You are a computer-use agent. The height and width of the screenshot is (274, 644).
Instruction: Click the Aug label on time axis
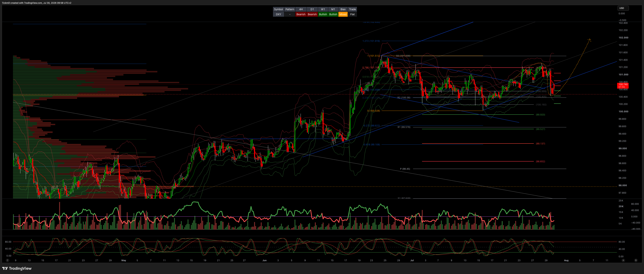pos(566,260)
